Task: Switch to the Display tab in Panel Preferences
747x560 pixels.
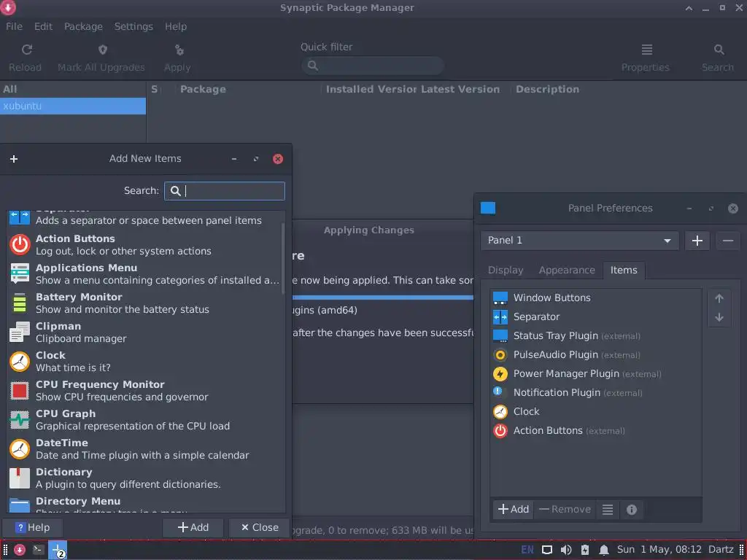Action: (506, 270)
